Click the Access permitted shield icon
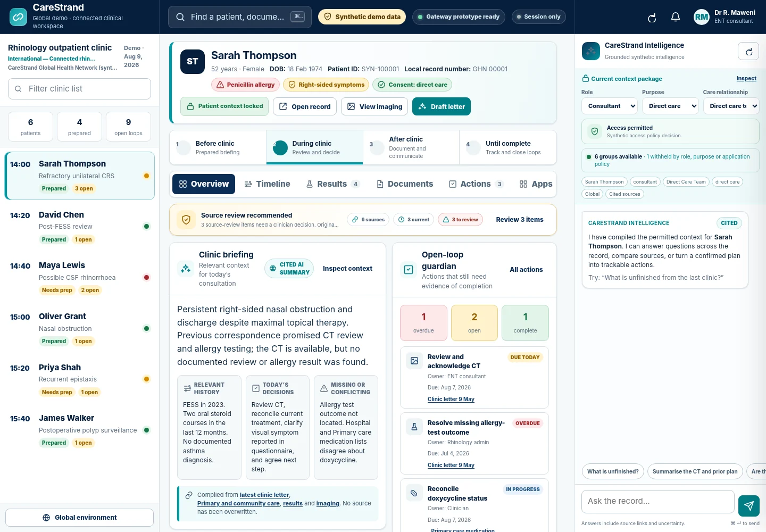The width and height of the screenshot is (766, 532). (595, 131)
